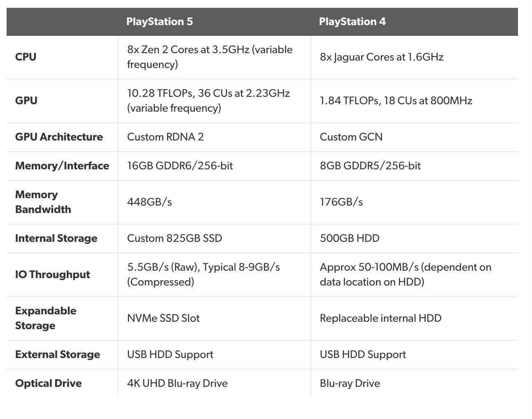532x419 pixels.
Task: Click the PlayStation 4 column header
Action: tap(352, 21)
